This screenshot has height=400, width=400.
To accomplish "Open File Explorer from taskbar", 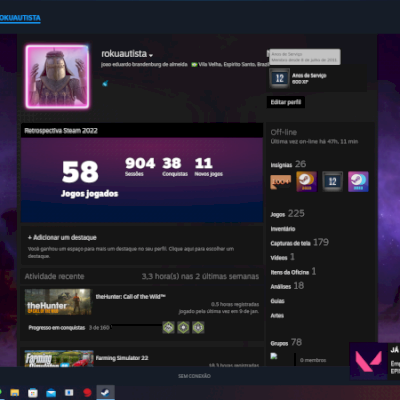I will [15, 393].
